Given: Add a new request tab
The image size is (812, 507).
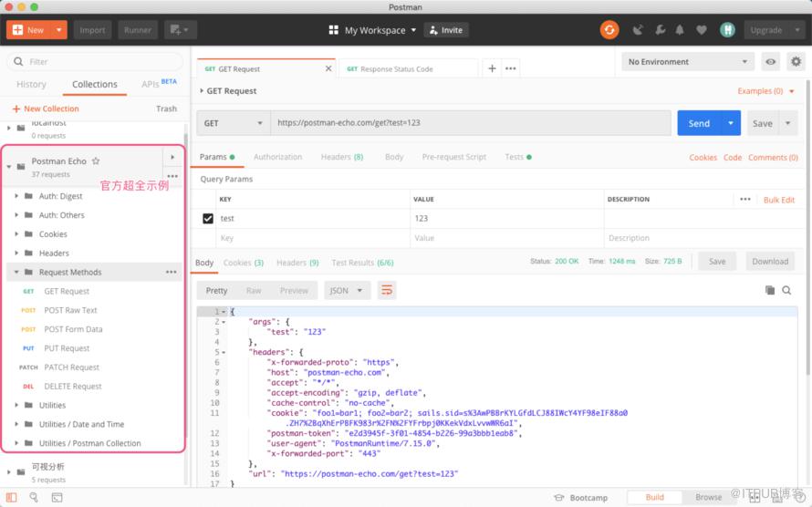Looking at the screenshot, I should 492,68.
